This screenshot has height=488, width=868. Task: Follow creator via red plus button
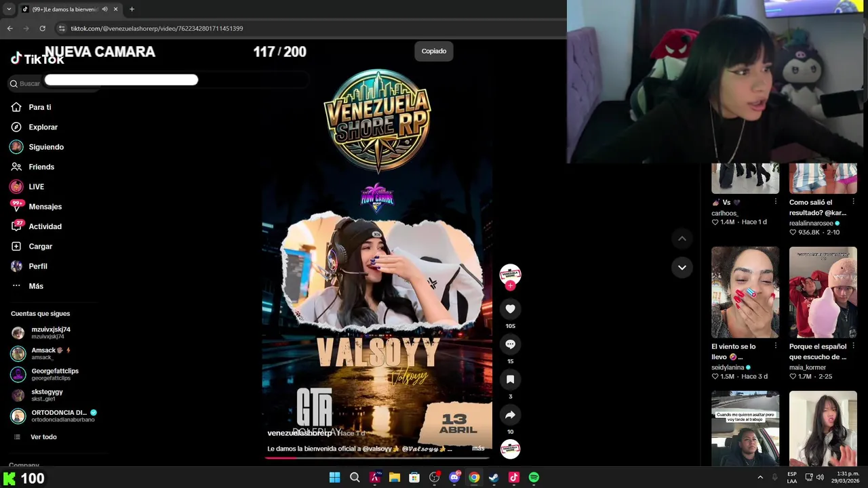(510, 286)
